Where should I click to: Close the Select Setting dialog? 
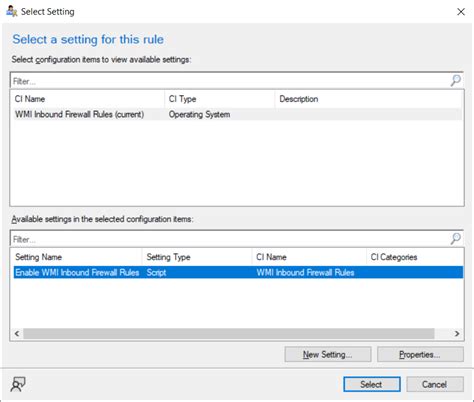pos(461,12)
